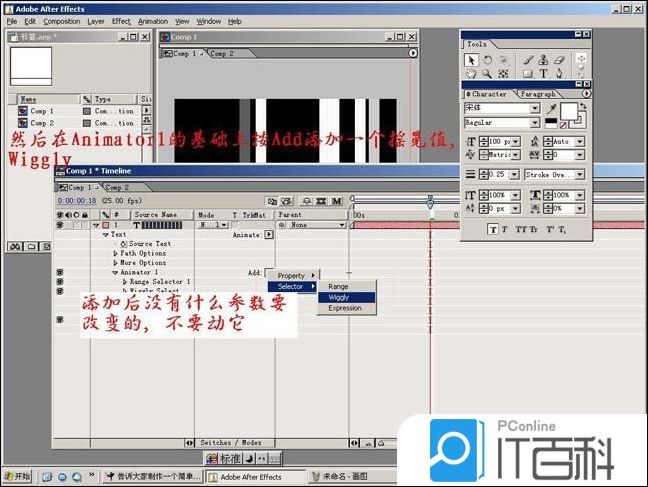
Task: Set fill color to none swatch
Action: 563,125
